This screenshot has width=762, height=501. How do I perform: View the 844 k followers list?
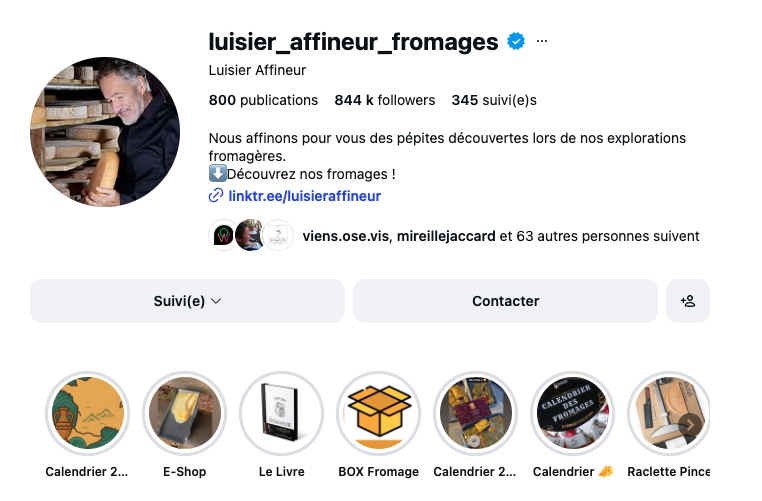pos(385,100)
